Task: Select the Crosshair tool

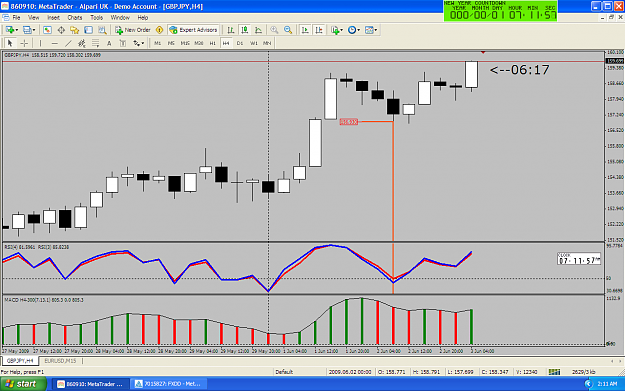Action: pos(24,43)
